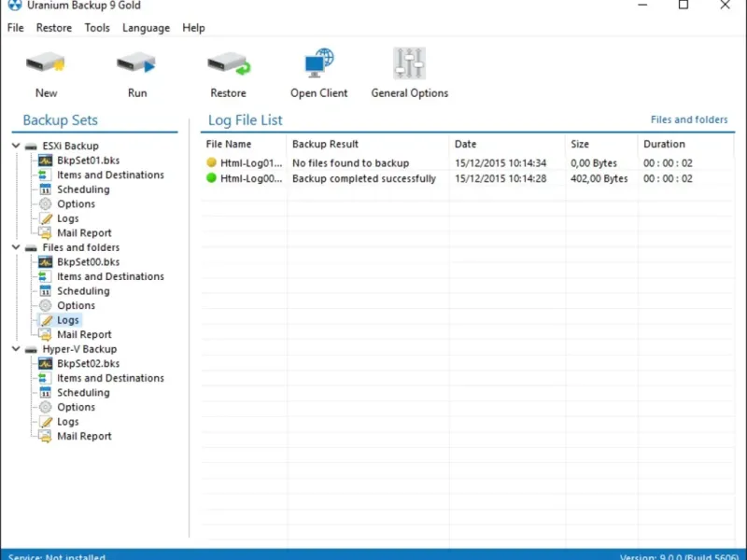Click the BkpSet01.bks file icon
Image resolution: width=747 pixels, height=560 pixels.
[45, 161]
